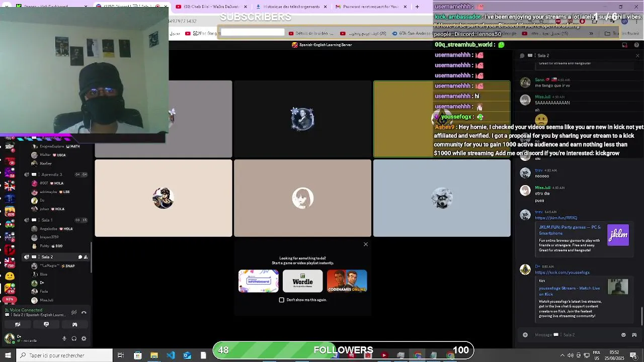Open new browser tab with plus button

[x=417, y=7]
